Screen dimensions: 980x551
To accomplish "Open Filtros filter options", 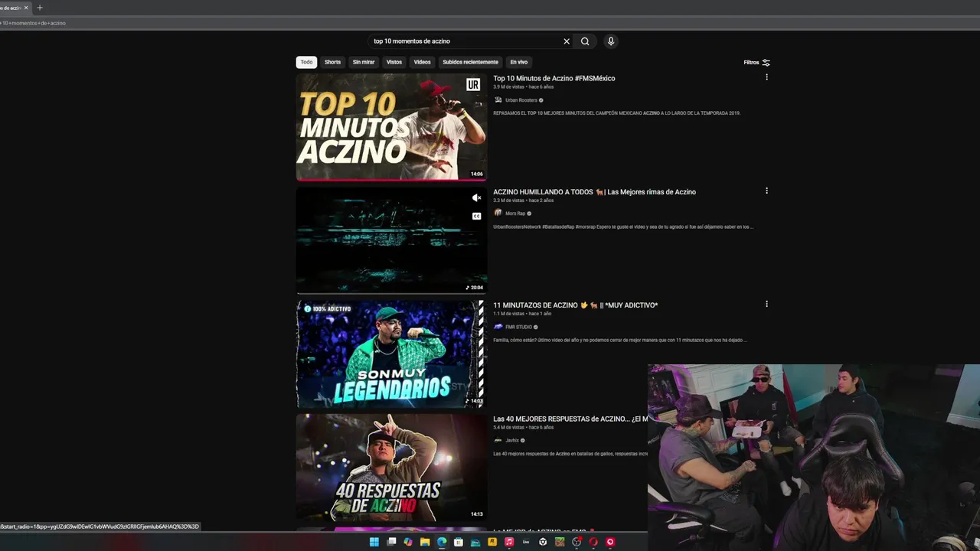I will 756,62.
